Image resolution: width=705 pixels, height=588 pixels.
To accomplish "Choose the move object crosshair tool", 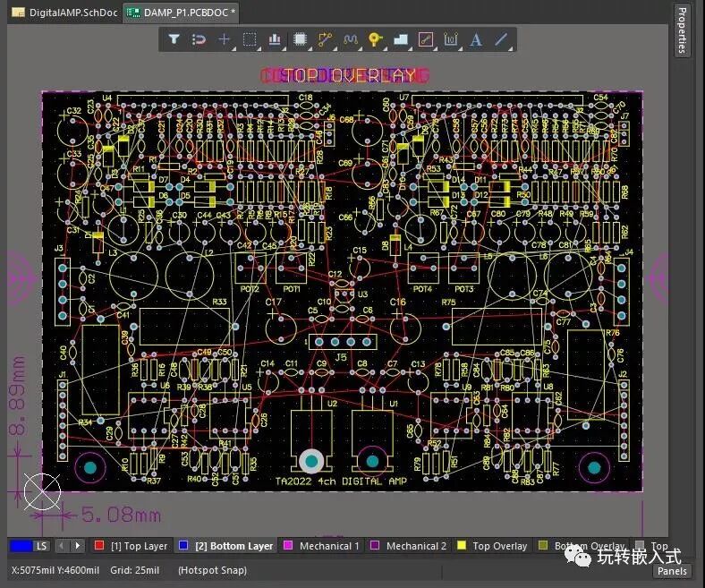I will (x=224, y=39).
